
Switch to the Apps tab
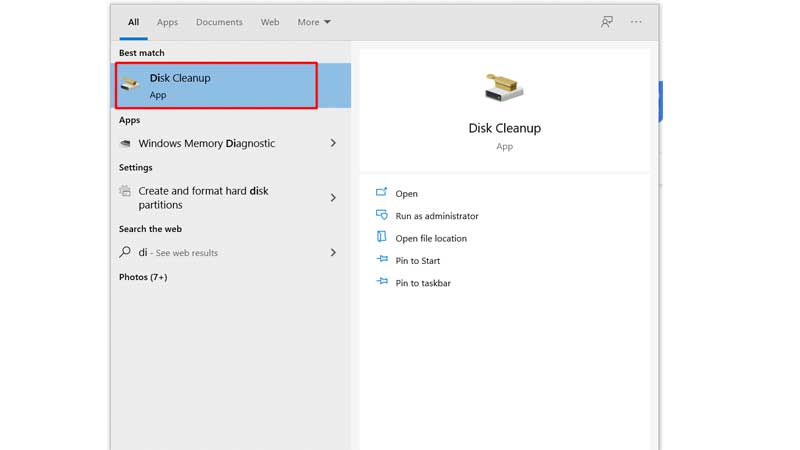coord(167,22)
